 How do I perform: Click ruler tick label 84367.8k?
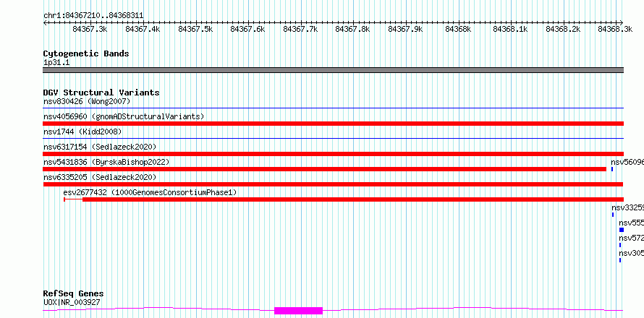[353, 29]
